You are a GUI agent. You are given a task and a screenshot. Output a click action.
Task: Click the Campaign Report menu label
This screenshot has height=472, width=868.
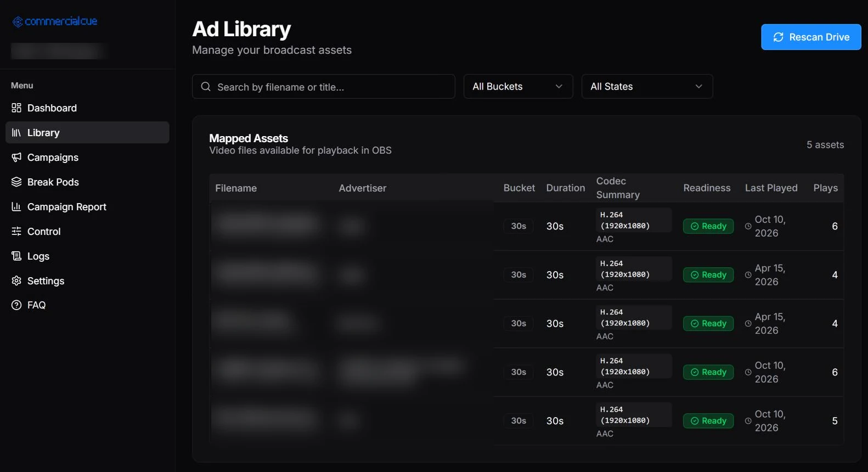click(67, 207)
